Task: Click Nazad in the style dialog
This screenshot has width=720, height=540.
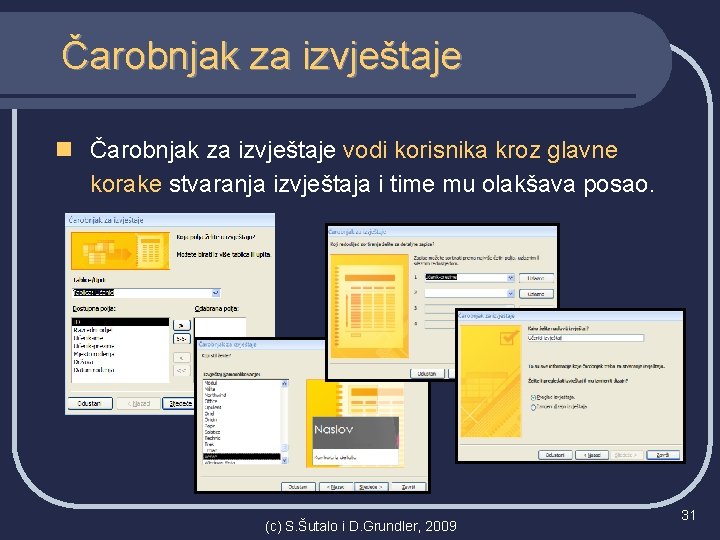Action: click(336, 487)
